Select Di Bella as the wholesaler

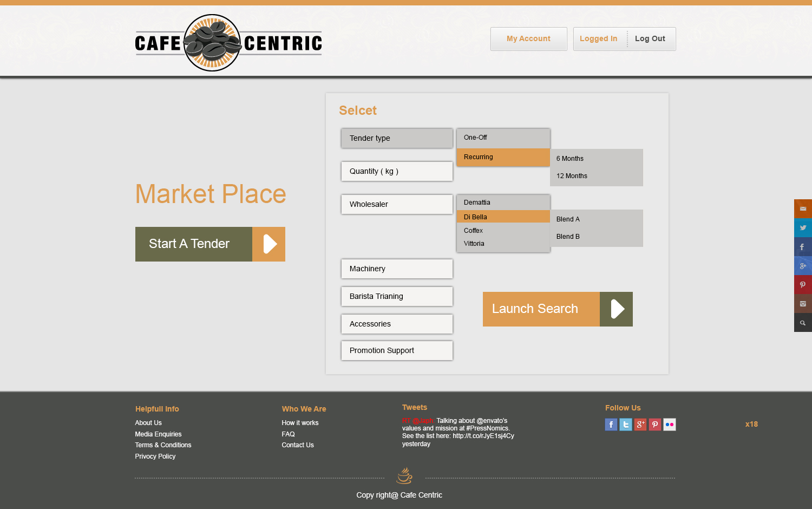pos(502,216)
